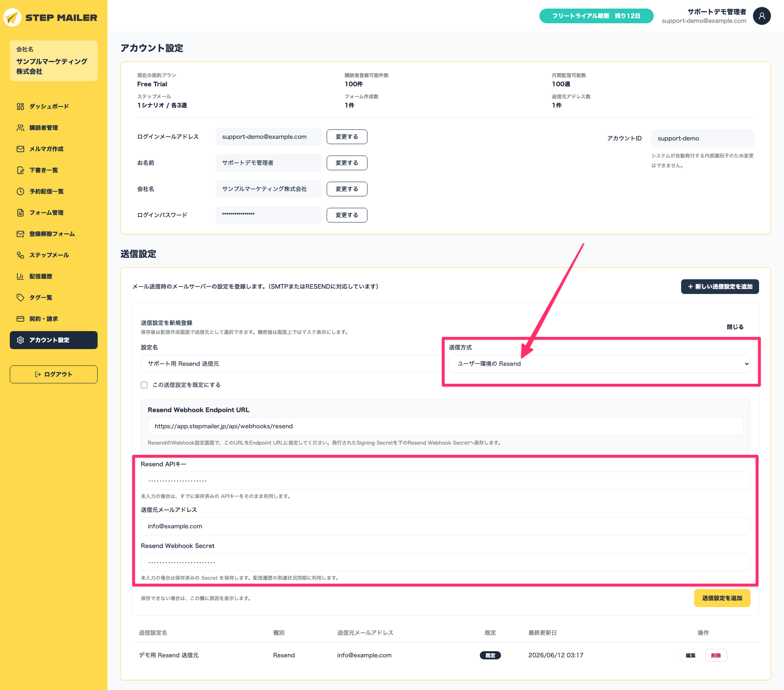Delete the demo Resend sender row
Image resolution: width=784 pixels, height=690 pixels.
716,655
